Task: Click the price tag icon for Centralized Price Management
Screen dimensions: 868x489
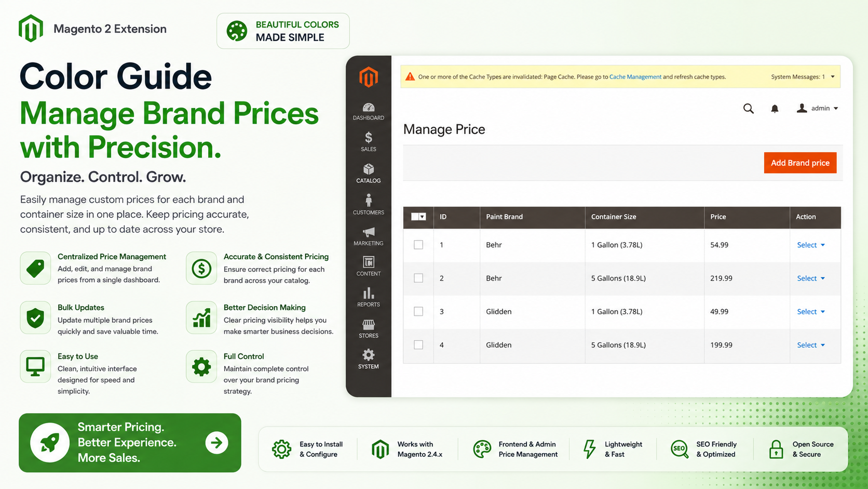Action: click(x=35, y=268)
